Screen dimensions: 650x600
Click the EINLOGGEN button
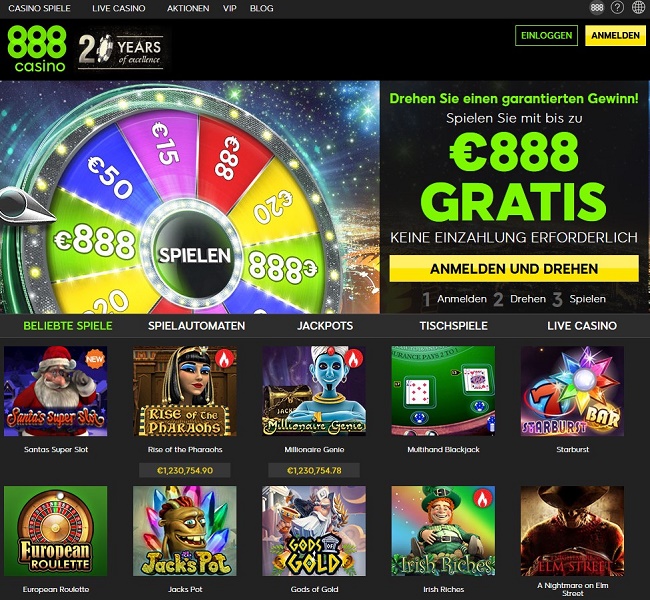pos(546,36)
